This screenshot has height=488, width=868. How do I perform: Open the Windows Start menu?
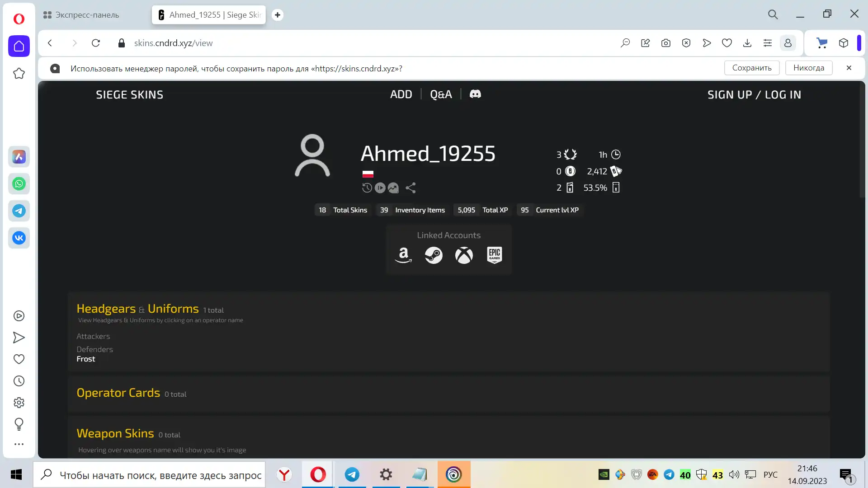(16, 474)
